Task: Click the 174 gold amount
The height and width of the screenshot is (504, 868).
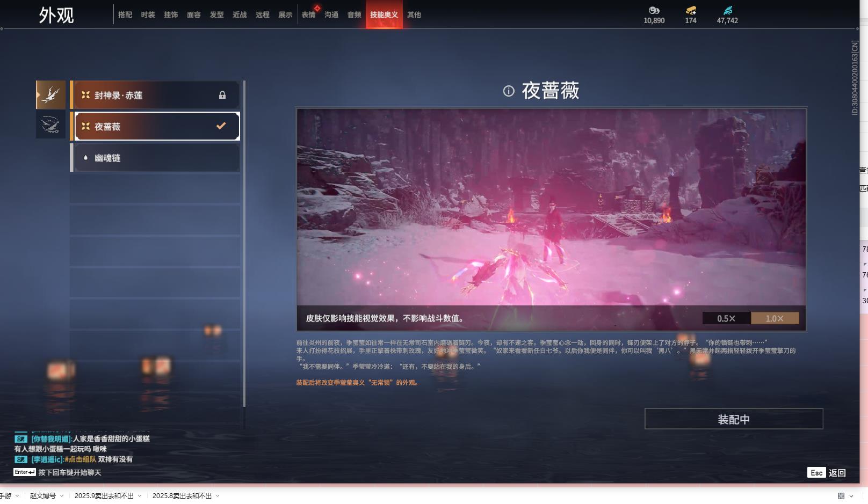Action: click(x=691, y=21)
